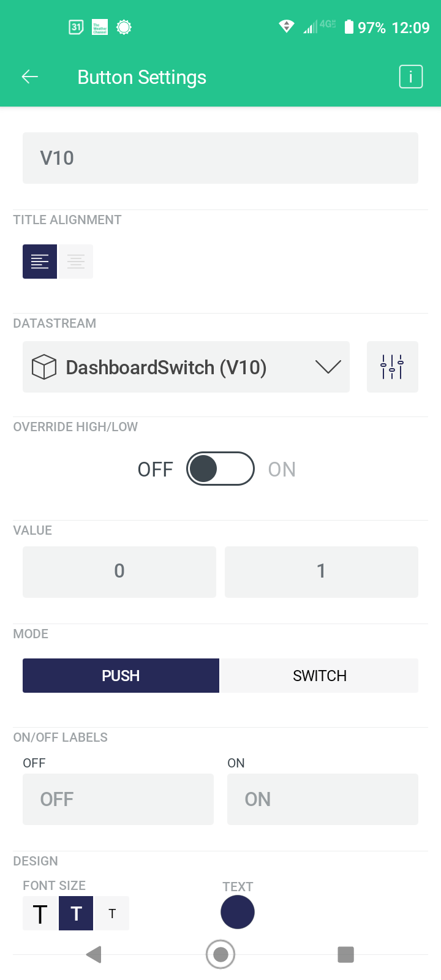Open the TEXT color swatch
The height and width of the screenshot is (980, 441).
(x=238, y=912)
